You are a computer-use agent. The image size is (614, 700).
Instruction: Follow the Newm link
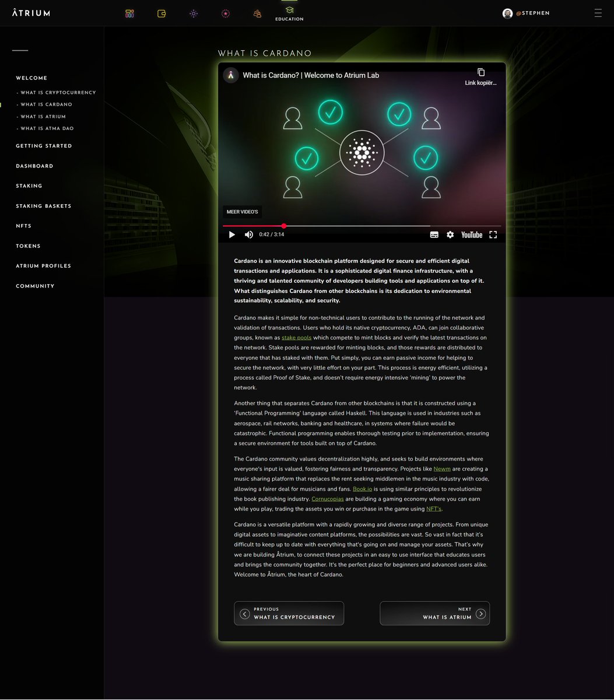pos(442,469)
